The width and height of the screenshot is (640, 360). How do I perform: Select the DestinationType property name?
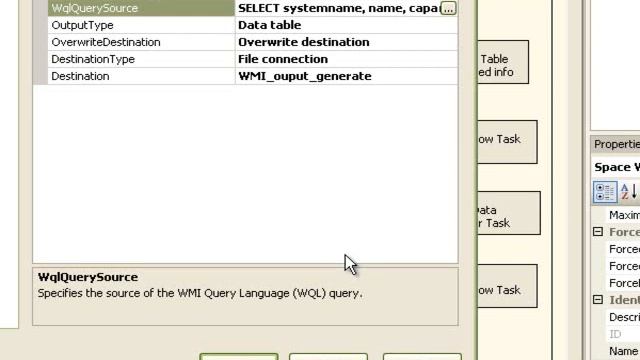coord(93,59)
